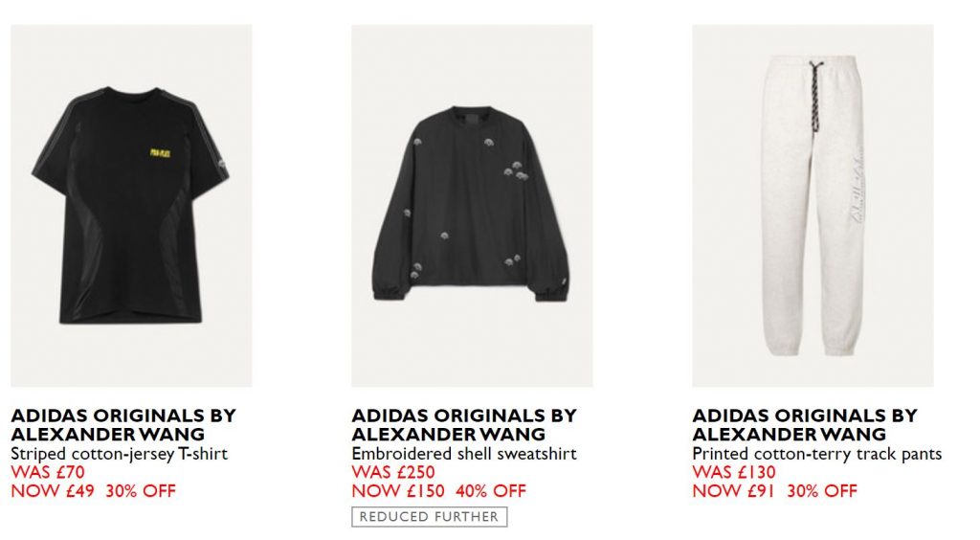This screenshot has width=980, height=540.
Task: Click the brand heading above Embroidered shell sweatshirt
Action: [x=463, y=425]
